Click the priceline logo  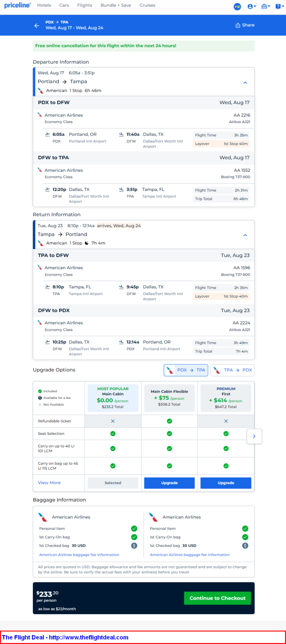[x=18, y=6]
